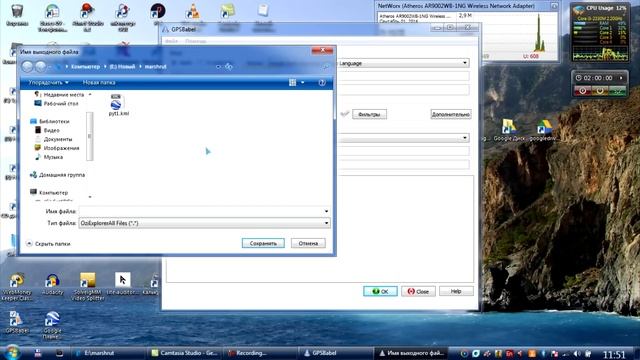Click the Close button in GPSBabel
Viewport: 640px width, 360px height.
pyautogui.click(x=418, y=291)
